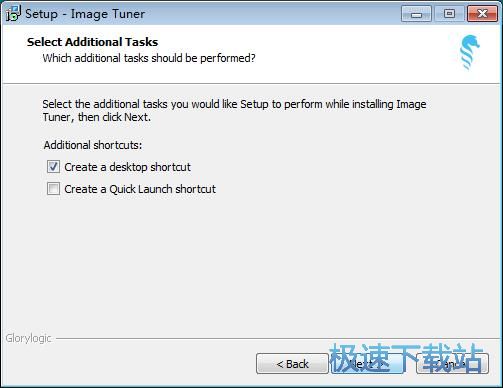
Task: Click the blue Chinese watermark text
Action: coord(406,358)
